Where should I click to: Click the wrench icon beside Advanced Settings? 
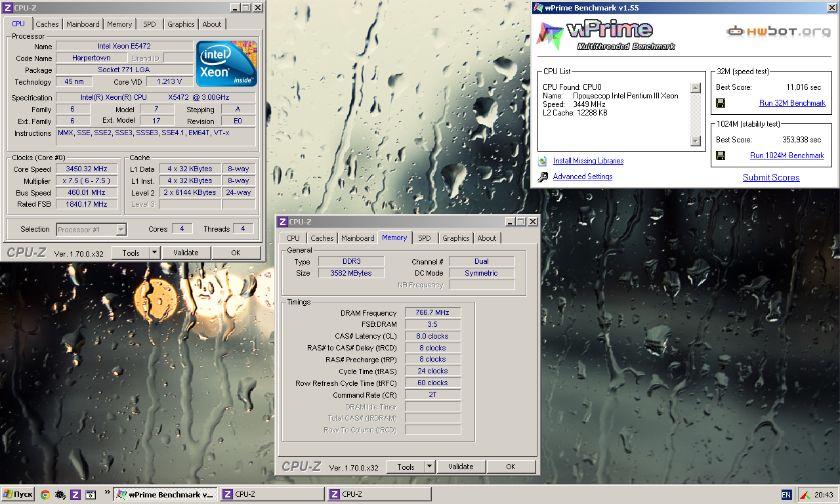pyautogui.click(x=542, y=177)
